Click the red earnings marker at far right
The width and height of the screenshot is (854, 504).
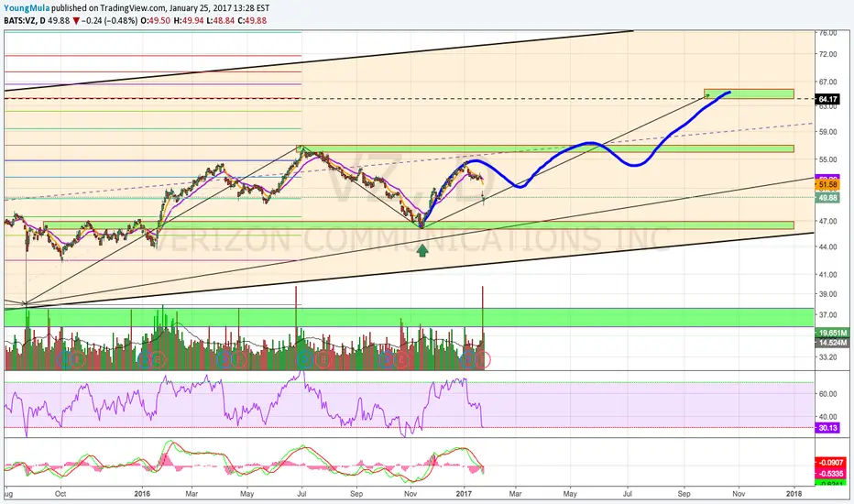[484, 359]
